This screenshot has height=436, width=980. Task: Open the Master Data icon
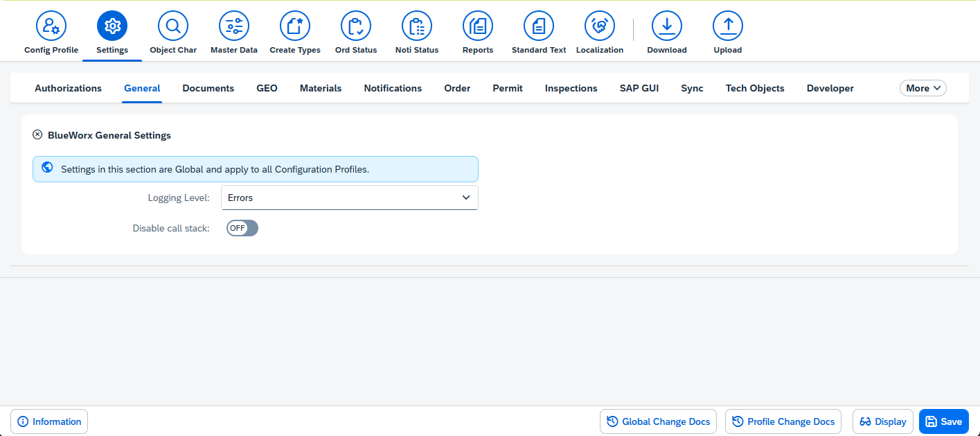pos(234,26)
